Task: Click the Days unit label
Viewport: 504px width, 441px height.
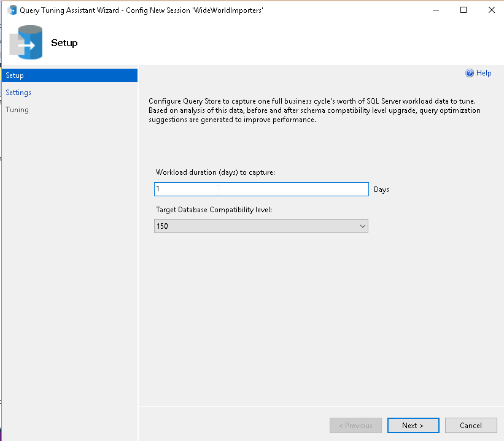Action: click(x=381, y=190)
